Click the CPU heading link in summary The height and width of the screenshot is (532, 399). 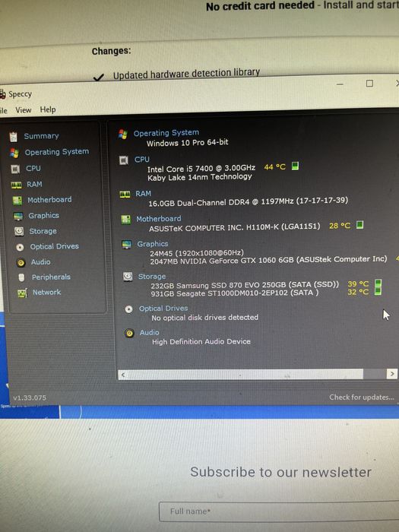point(142,160)
